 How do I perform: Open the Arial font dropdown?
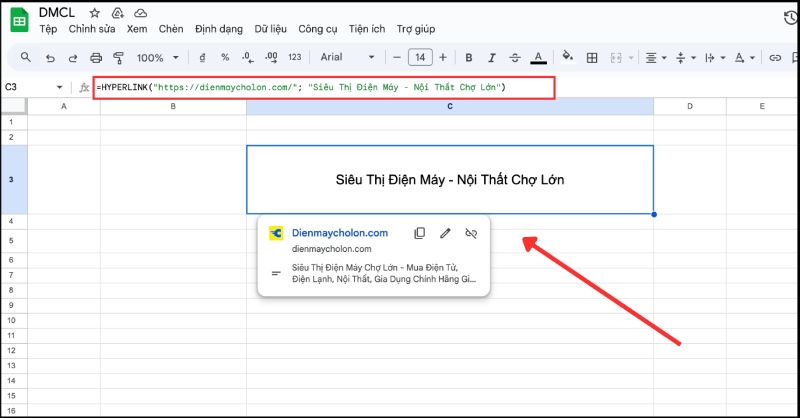point(347,57)
